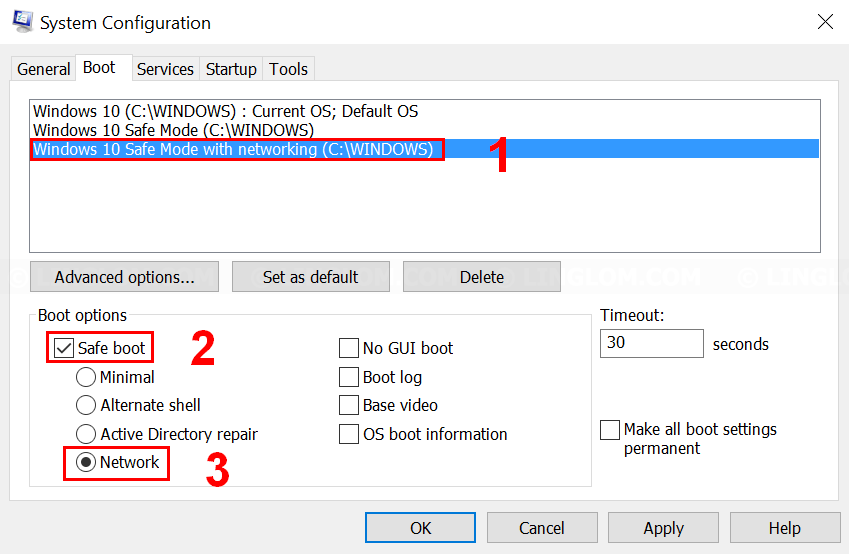849x554 pixels.
Task: Click the System Configuration title bar icon
Action: click(x=23, y=21)
